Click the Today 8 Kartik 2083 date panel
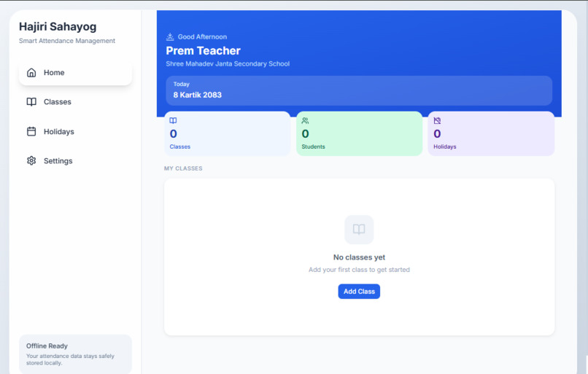 pyautogui.click(x=359, y=90)
